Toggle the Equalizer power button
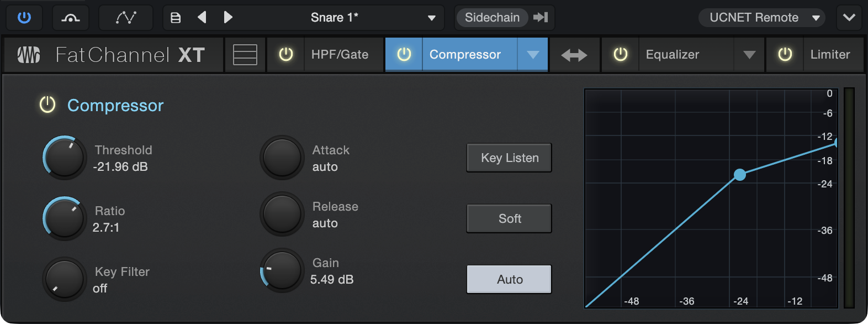This screenshot has height=324, width=868. [x=621, y=54]
